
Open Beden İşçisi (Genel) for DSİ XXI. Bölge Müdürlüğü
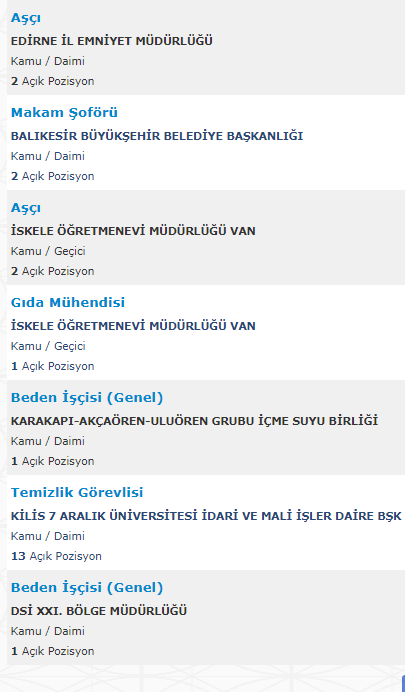87,588
